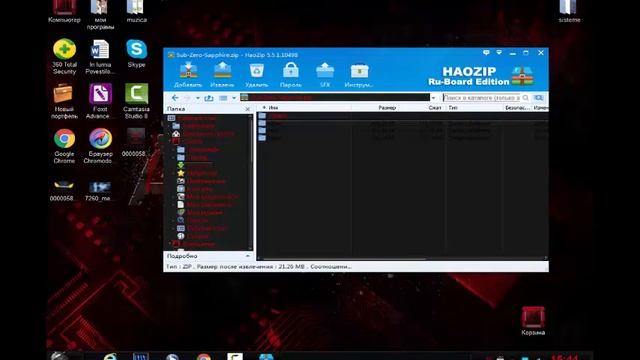Open the Инструменты toolbox icon
Screen dimensions: 640x360
359,74
